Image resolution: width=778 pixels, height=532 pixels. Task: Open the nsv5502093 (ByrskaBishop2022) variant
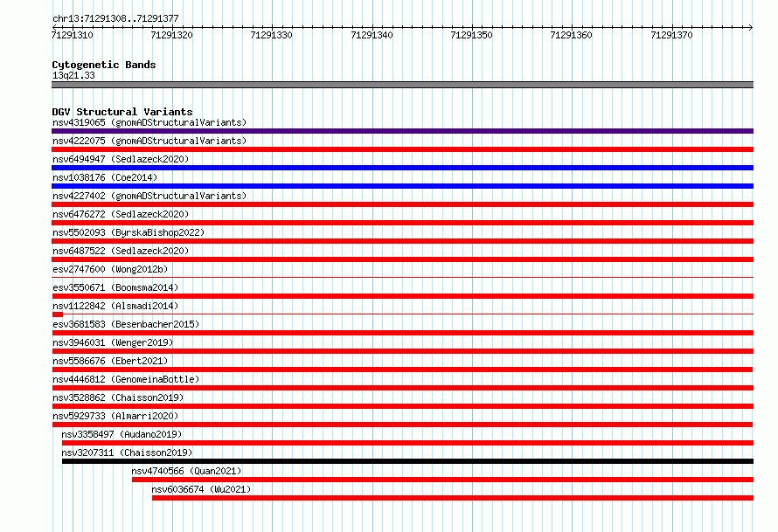tap(129, 232)
